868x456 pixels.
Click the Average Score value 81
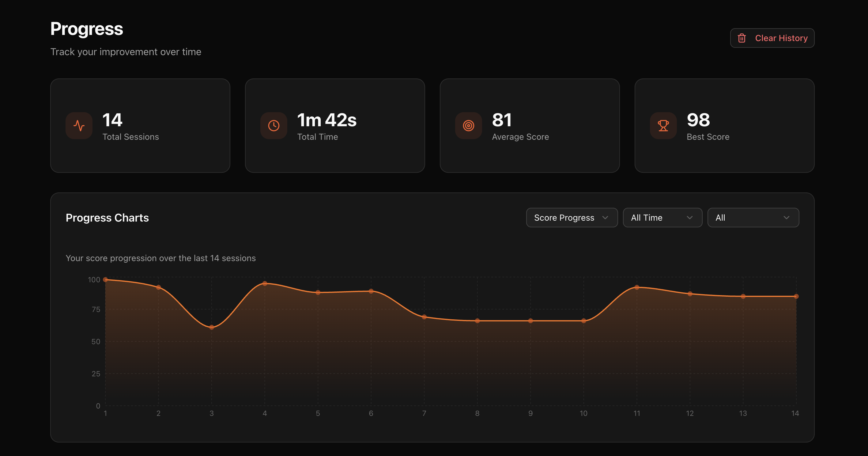[502, 120]
